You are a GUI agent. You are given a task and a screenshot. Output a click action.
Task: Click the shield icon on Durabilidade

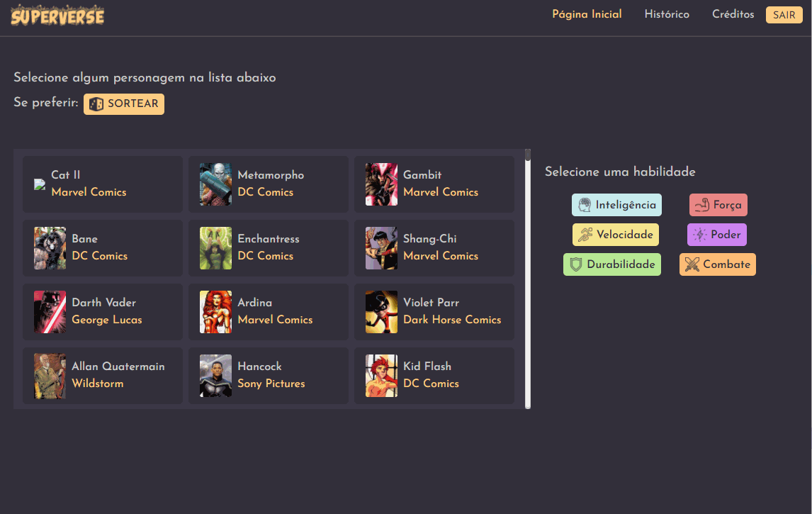tap(576, 264)
